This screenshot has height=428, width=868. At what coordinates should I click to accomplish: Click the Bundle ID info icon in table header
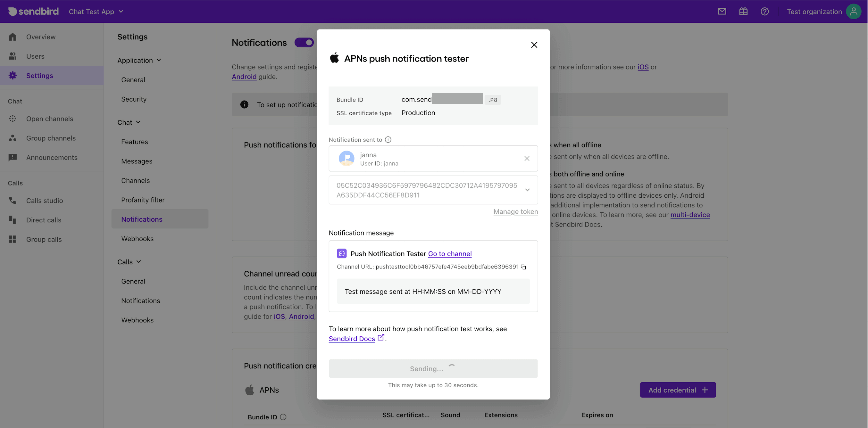283,417
